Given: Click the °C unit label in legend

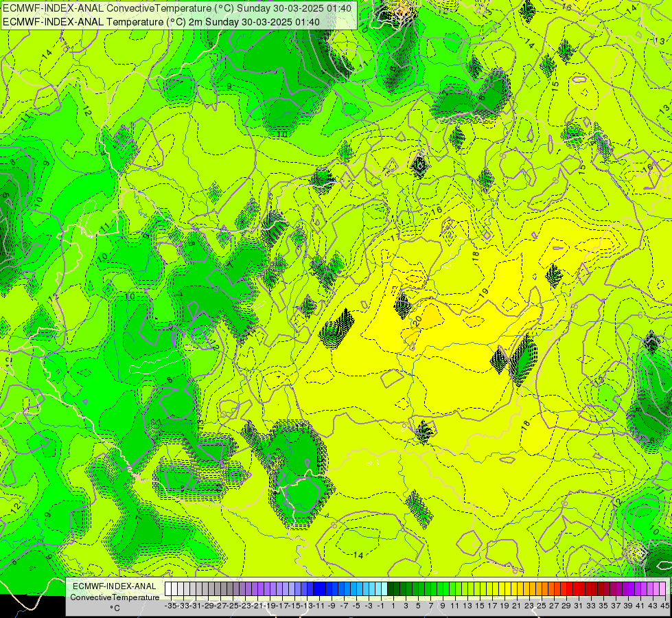Looking at the screenshot, I should pyautogui.click(x=115, y=608).
